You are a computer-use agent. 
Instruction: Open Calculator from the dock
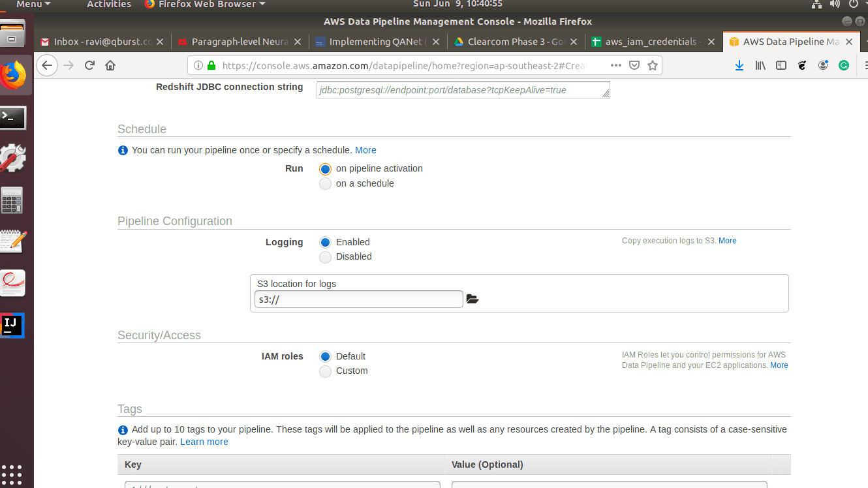click(12, 200)
